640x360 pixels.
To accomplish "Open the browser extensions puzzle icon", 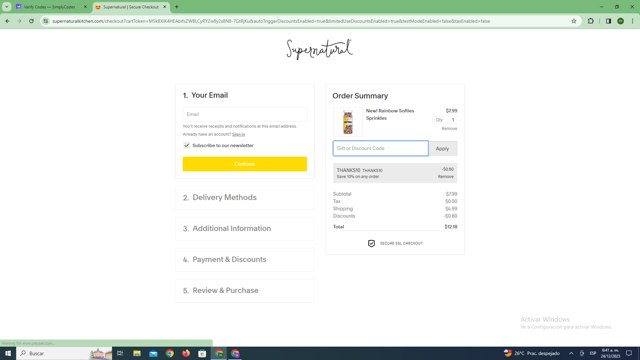I will [x=591, y=21].
